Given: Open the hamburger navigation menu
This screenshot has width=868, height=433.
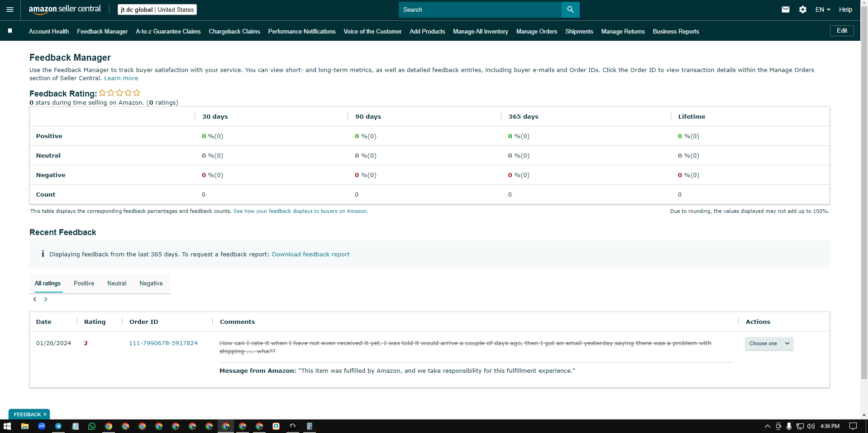Looking at the screenshot, I should [x=10, y=10].
